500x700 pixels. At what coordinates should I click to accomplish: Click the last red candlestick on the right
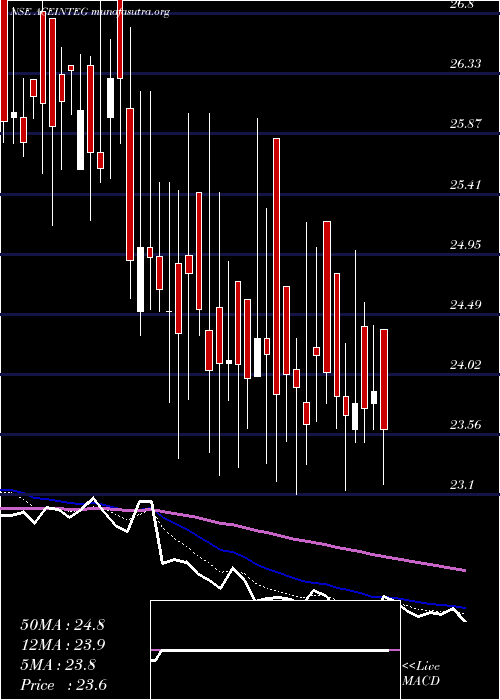[x=384, y=379]
